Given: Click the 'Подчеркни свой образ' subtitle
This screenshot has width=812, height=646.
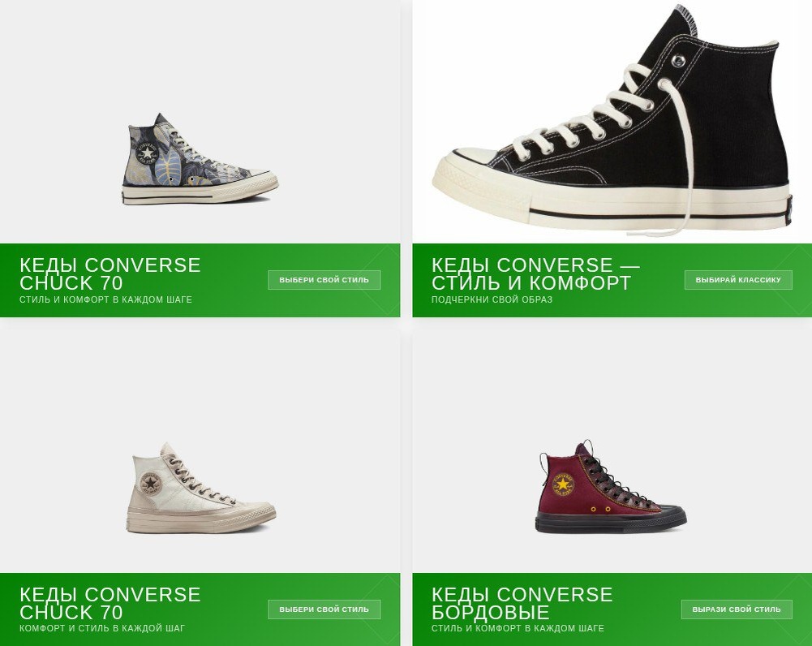Looking at the screenshot, I should [x=492, y=299].
